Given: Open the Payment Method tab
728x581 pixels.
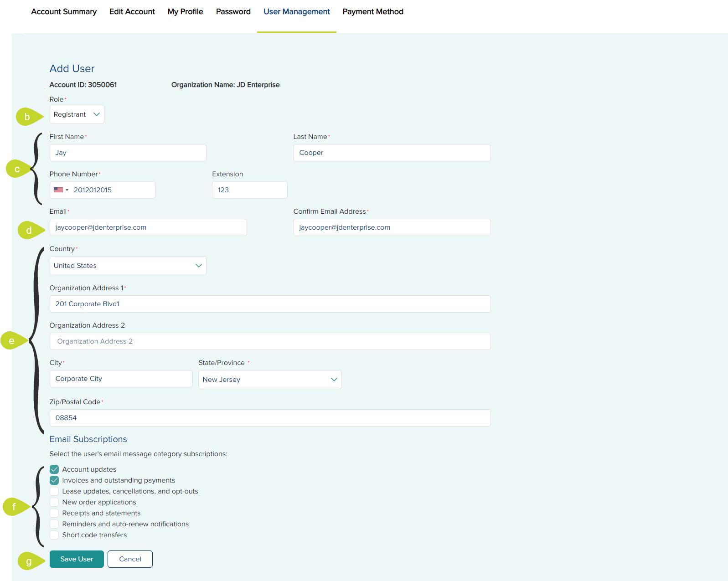Looking at the screenshot, I should [x=373, y=12].
